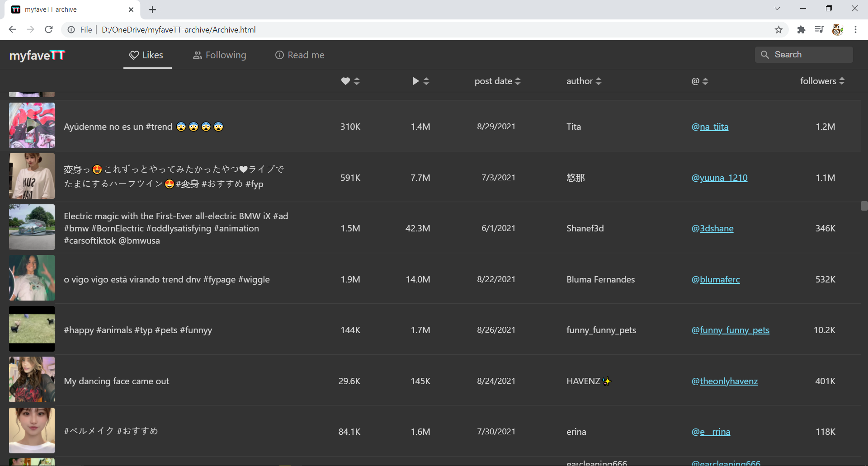
Task: Switch to the Following tab
Action: click(220, 55)
